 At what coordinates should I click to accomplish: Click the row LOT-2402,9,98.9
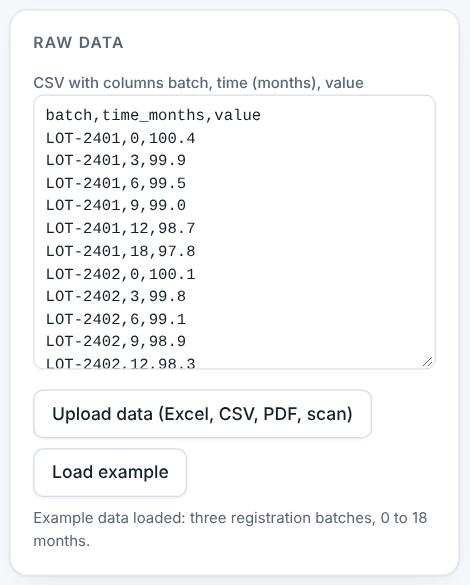coord(116,341)
